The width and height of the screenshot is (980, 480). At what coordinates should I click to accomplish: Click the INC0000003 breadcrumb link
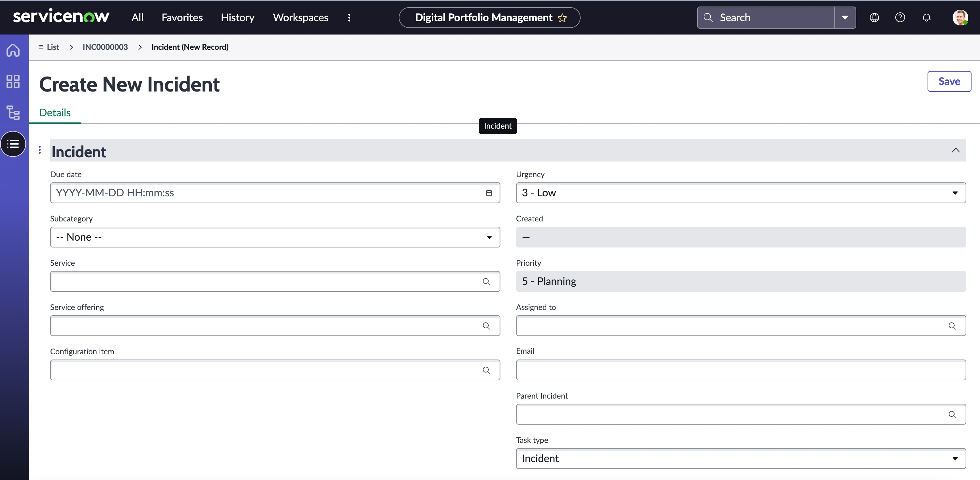[x=105, y=47]
